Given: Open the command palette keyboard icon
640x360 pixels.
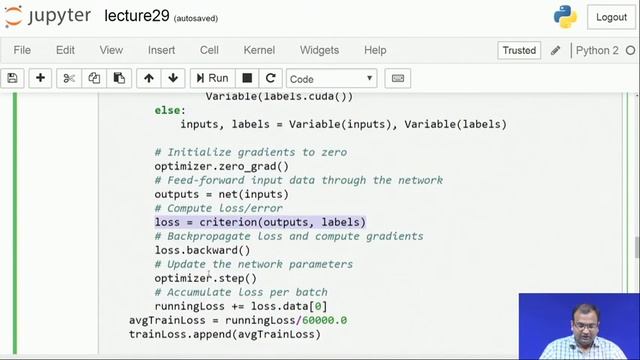Looking at the screenshot, I should tap(398, 78).
